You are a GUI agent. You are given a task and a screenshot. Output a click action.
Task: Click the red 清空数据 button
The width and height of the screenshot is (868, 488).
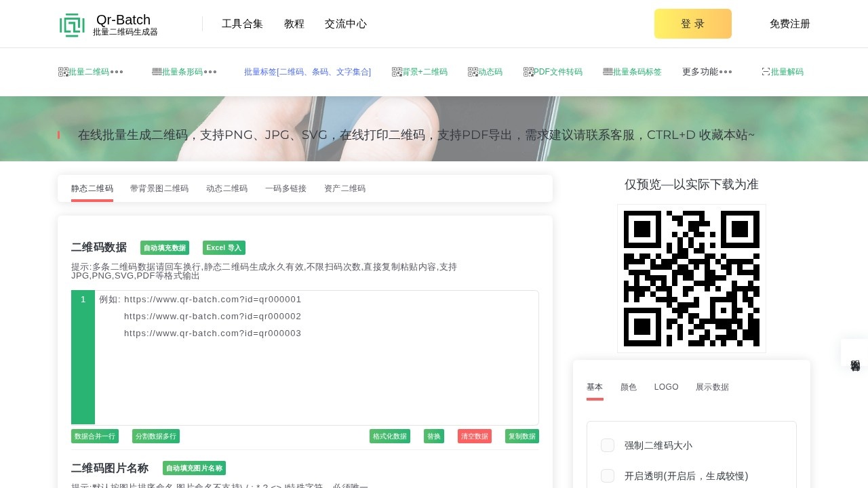[x=475, y=436]
